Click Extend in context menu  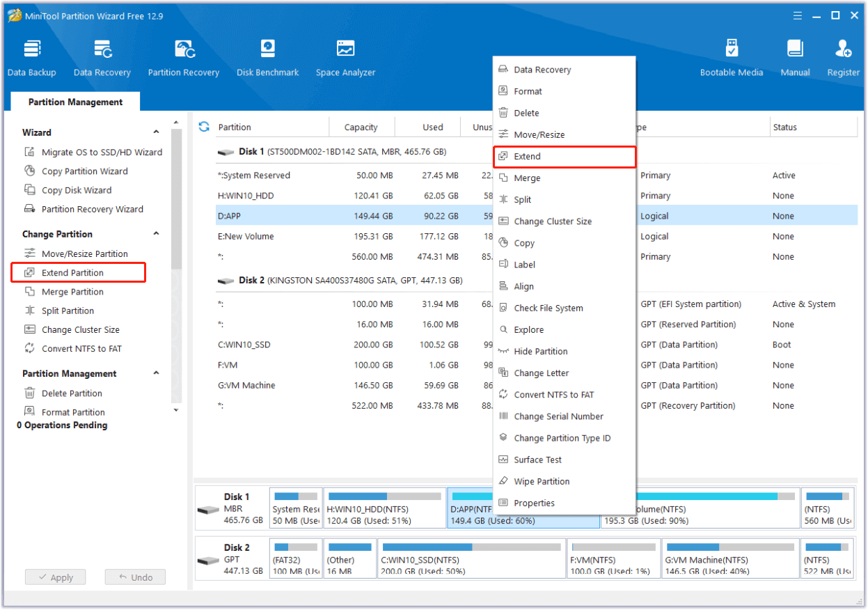[x=565, y=156]
